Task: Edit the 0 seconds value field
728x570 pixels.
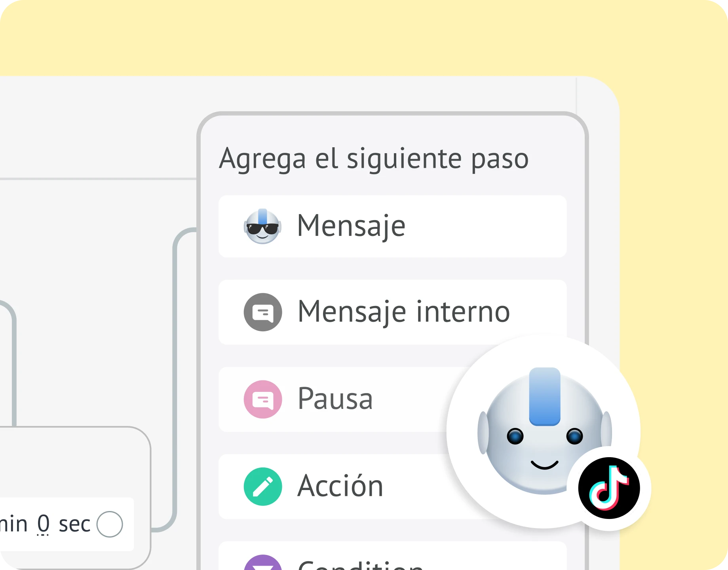Action: [43, 524]
